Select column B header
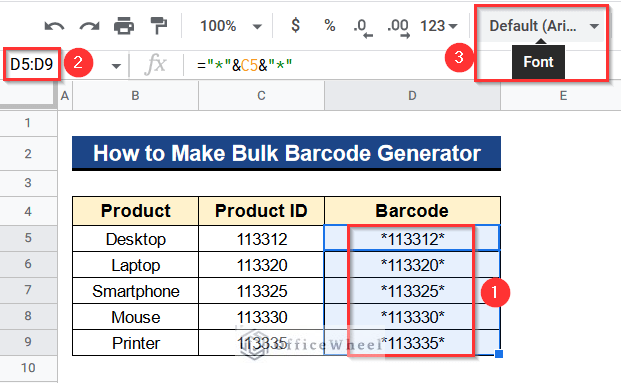This screenshot has width=621, height=383. (135, 95)
